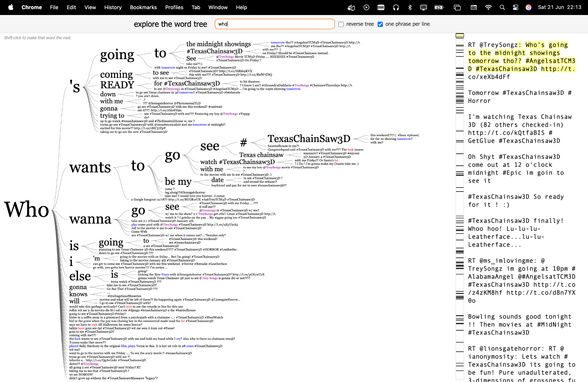Viewport: 588px width, 382px height.
Task: Open the Bookmarks menu
Action: [143, 7]
